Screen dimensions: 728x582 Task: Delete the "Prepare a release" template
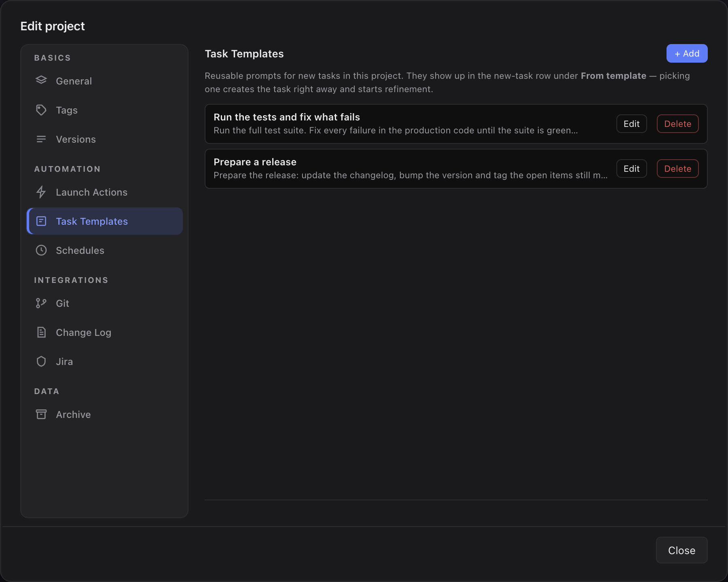[x=677, y=169]
